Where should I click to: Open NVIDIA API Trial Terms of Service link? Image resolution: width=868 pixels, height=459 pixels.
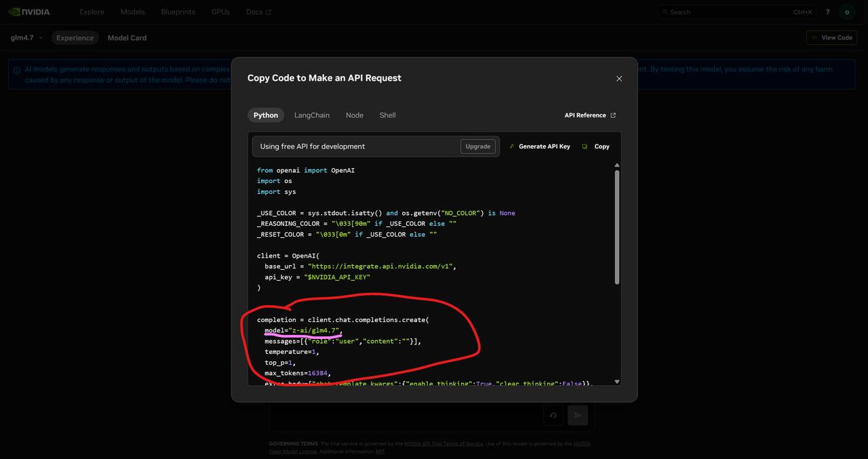click(443, 444)
